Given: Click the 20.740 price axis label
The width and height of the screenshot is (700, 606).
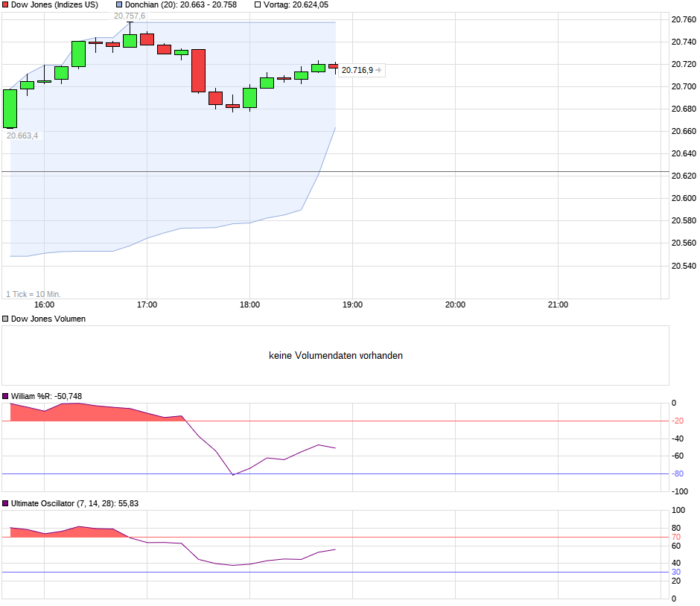Looking at the screenshot, I should pyautogui.click(x=684, y=42).
